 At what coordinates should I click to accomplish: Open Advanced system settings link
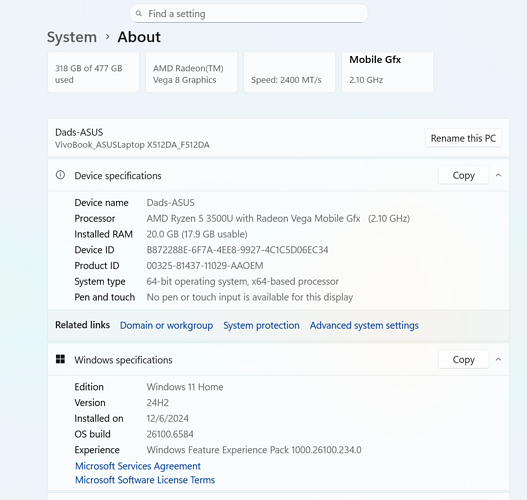[364, 325]
